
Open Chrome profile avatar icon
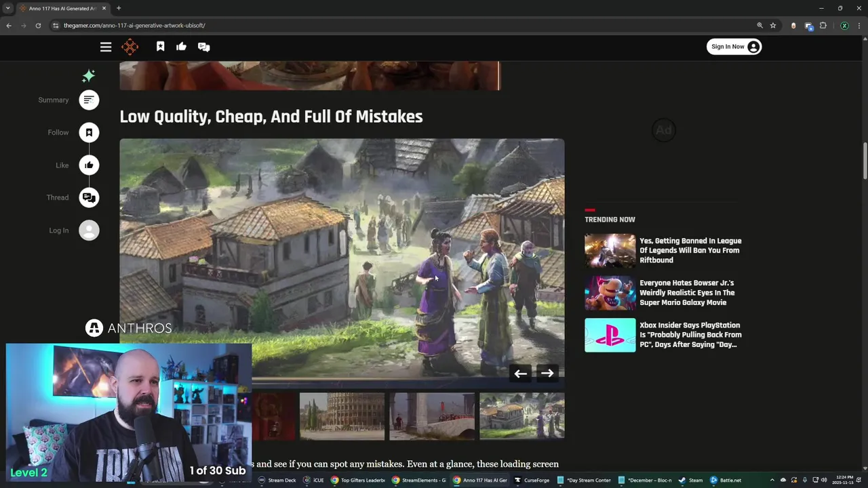[844, 26]
